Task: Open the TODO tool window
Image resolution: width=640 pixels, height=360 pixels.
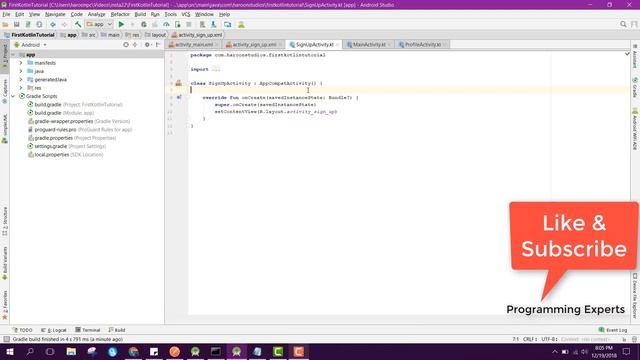Action: (x=22, y=330)
